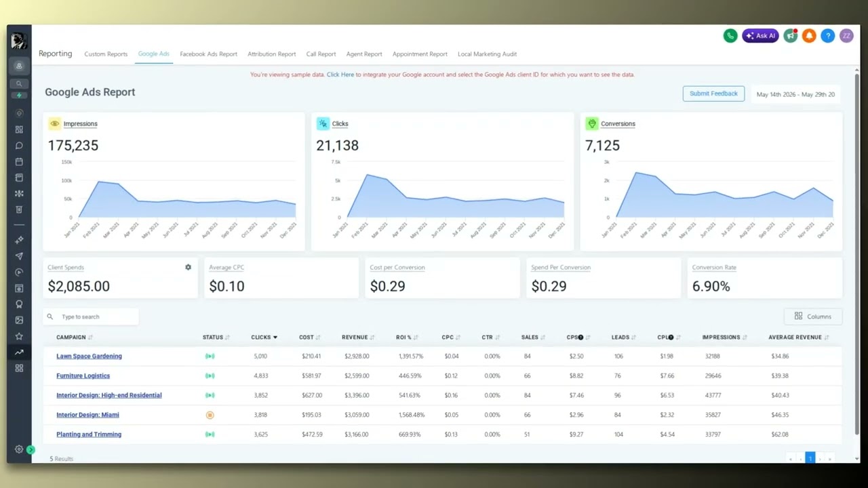Open Reputation star icon in sidebar
Image resolution: width=868 pixels, height=488 pixels.
coord(19,336)
